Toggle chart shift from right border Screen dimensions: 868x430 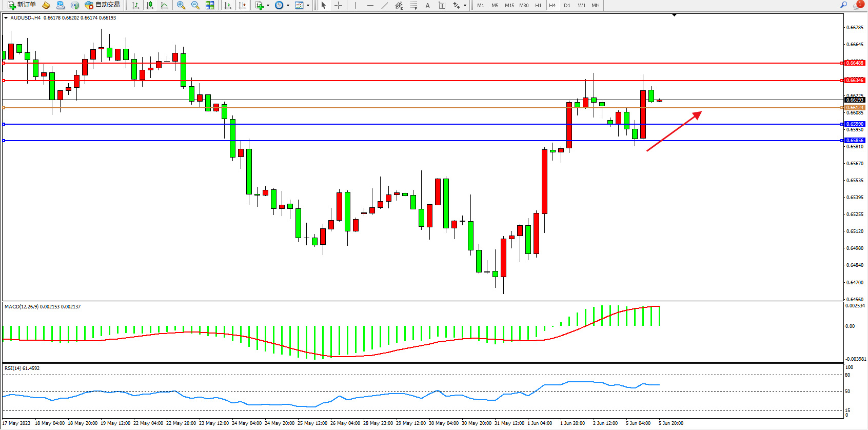tap(242, 5)
